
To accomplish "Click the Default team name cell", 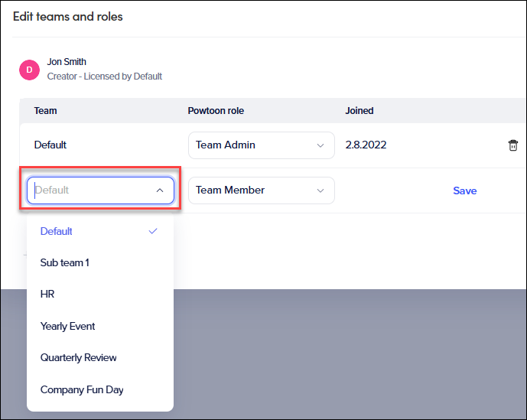I will [x=50, y=145].
